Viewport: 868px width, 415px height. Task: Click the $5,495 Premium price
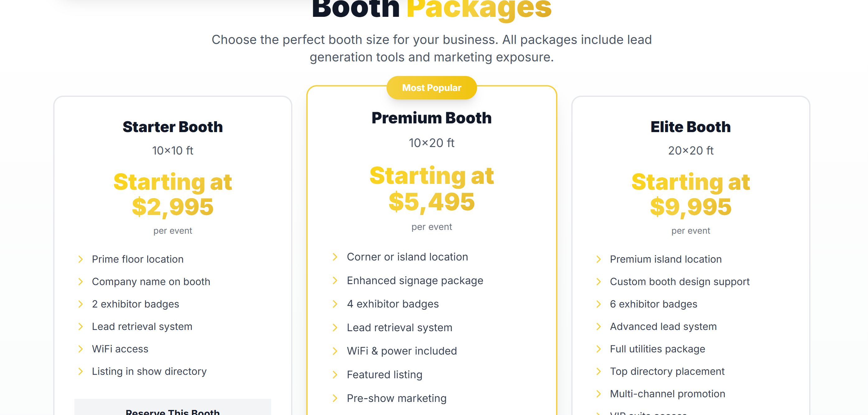[431, 202]
